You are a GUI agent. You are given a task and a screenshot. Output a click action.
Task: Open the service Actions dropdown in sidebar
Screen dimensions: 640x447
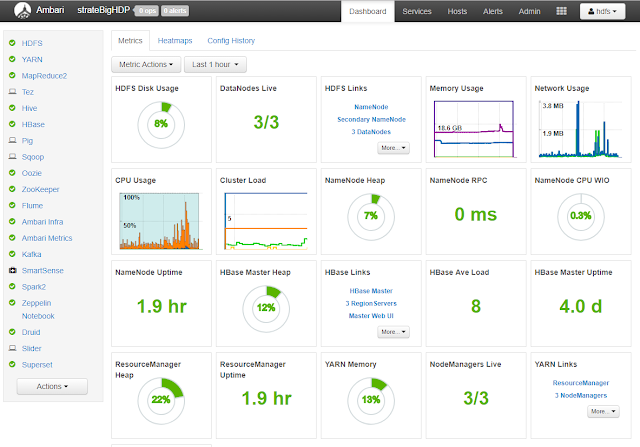click(x=52, y=386)
